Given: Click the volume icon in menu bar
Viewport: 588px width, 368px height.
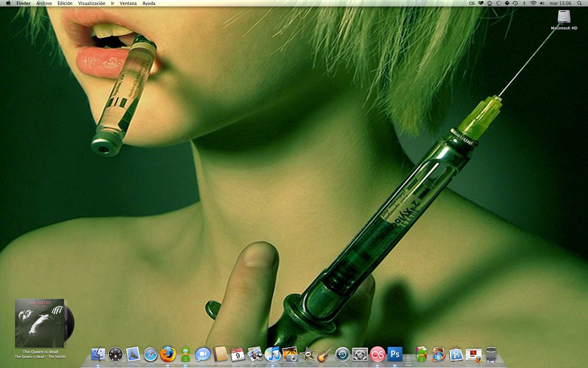Looking at the screenshot, I should coord(542,3).
